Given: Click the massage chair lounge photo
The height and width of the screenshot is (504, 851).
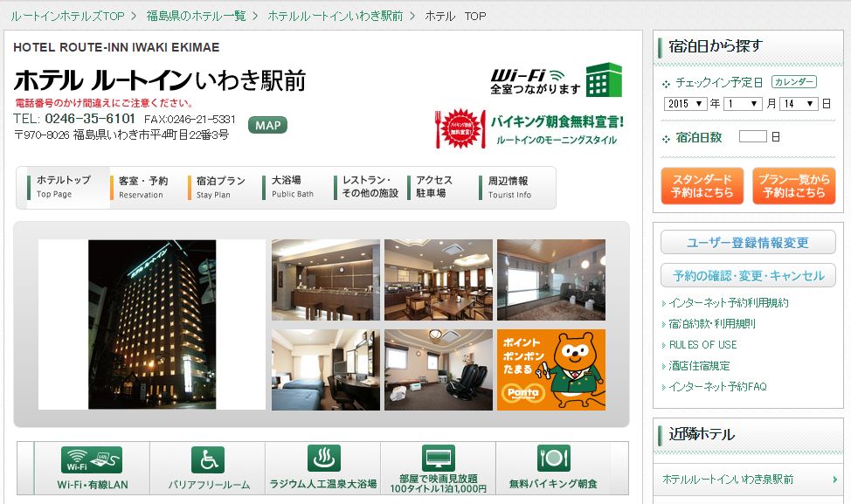Looking at the screenshot, I should point(439,369).
